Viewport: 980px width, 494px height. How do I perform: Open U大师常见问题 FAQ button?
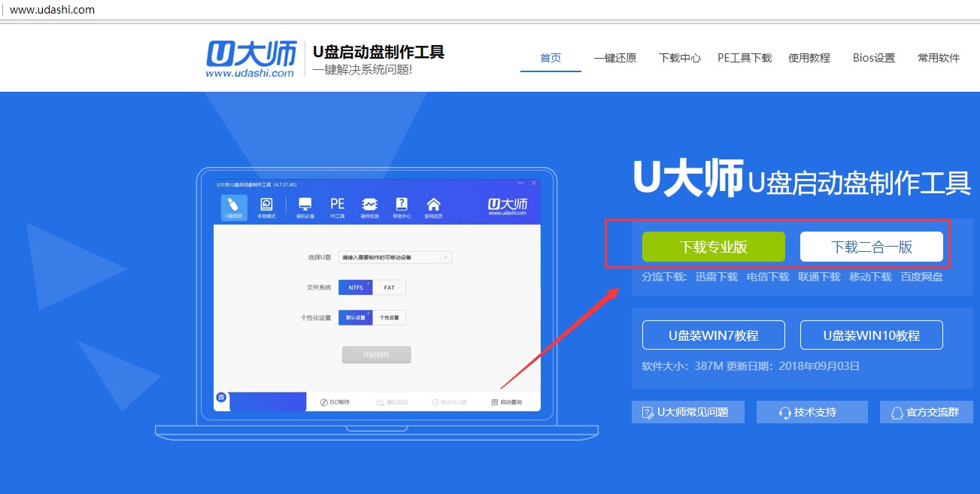pos(688,412)
